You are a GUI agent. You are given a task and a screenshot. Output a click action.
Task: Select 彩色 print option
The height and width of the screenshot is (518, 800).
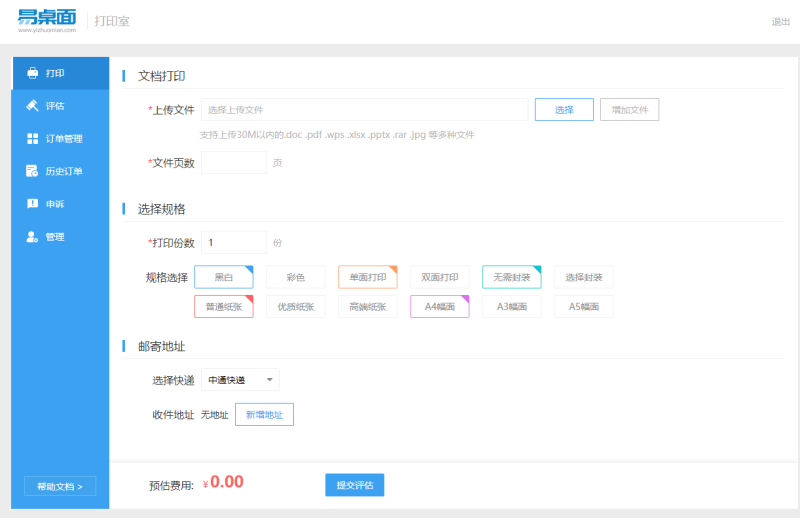296,277
